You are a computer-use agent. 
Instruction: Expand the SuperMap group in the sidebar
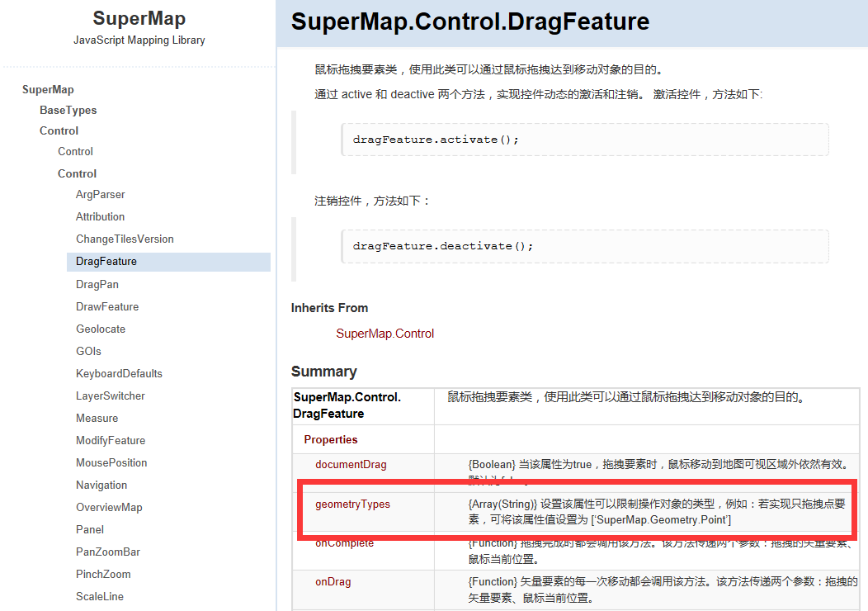[48, 89]
